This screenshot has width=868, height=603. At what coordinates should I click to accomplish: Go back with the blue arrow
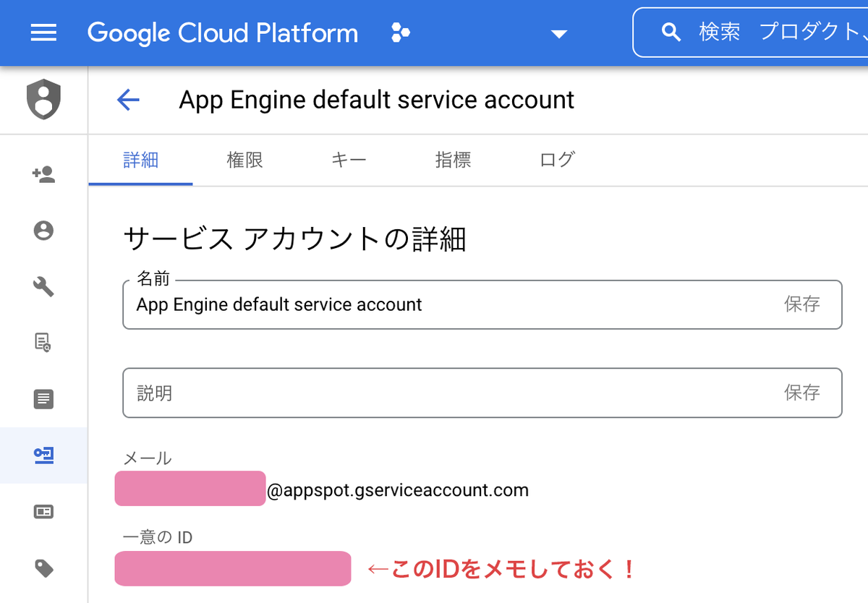128,100
